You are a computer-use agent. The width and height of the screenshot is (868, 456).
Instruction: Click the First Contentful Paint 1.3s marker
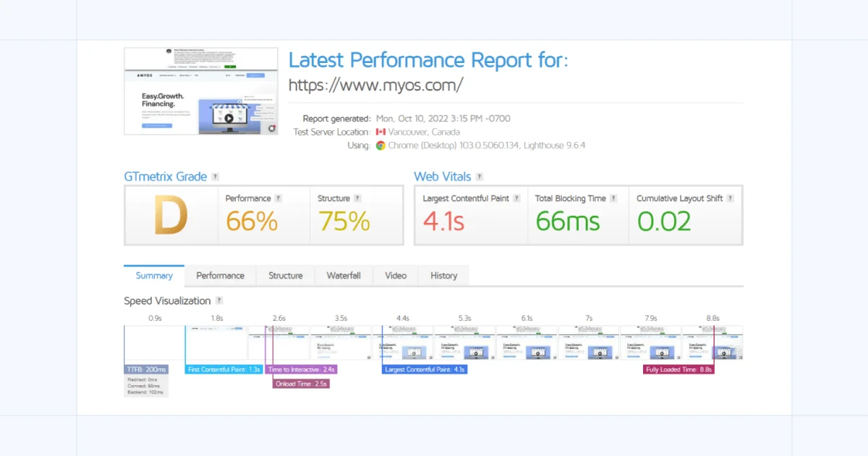224,369
